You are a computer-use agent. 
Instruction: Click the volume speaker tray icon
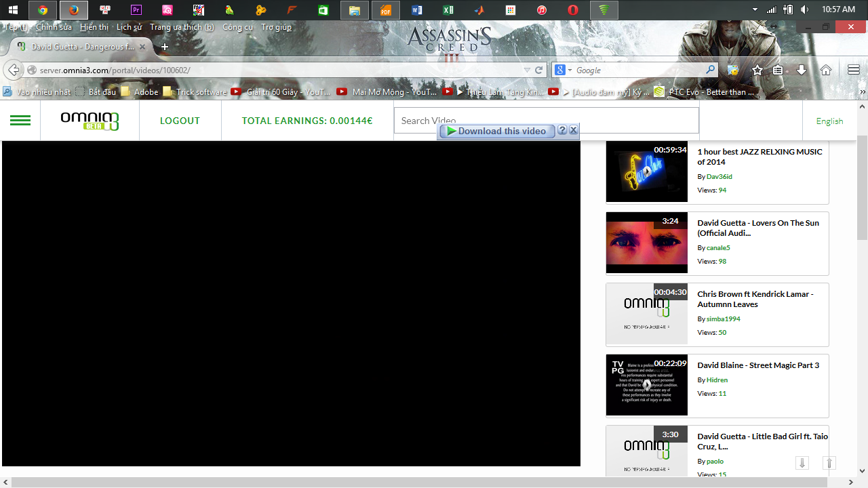pos(805,10)
